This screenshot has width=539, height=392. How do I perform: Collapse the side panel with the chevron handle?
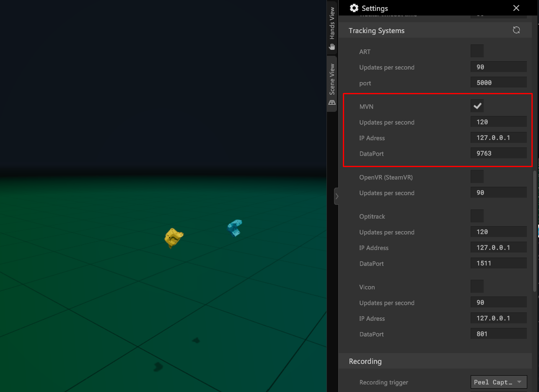(x=337, y=196)
